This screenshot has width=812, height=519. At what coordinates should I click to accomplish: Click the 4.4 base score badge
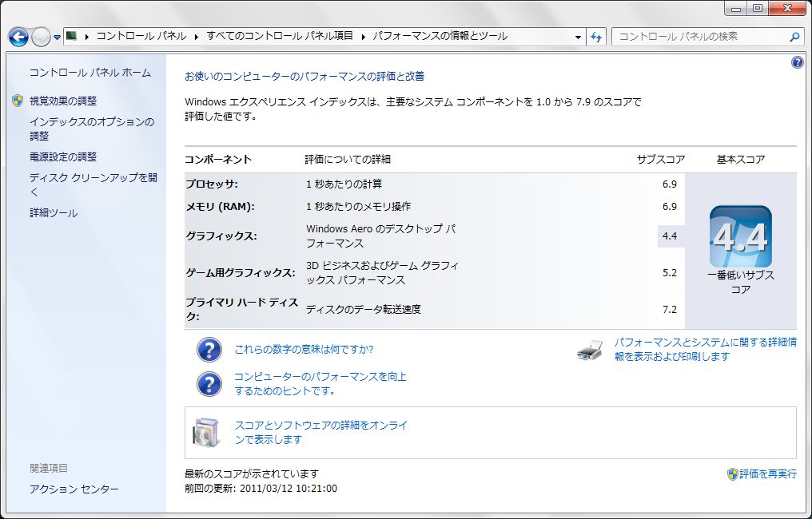(x=741, y=236)
